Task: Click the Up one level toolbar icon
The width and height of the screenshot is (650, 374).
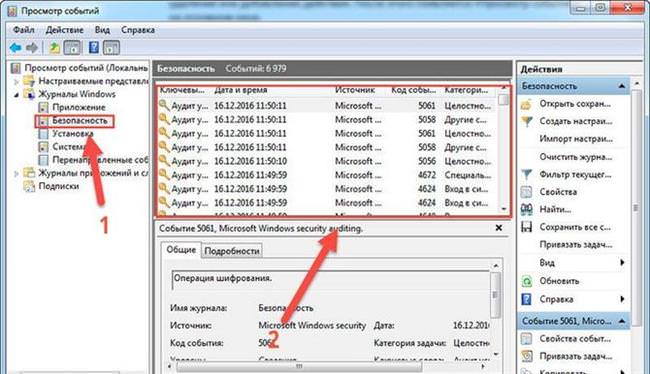Action: point(54,48)
